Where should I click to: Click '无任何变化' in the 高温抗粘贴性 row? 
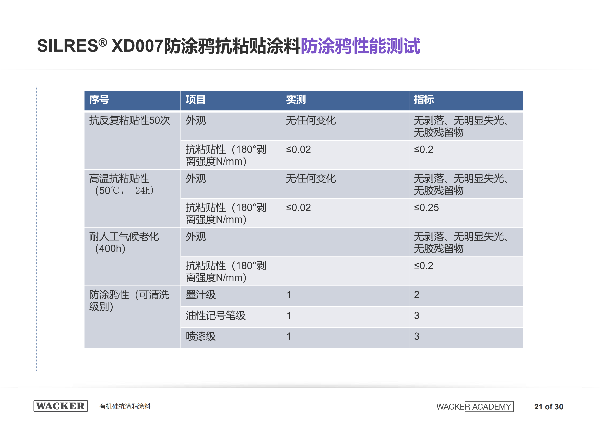[311, 179]
